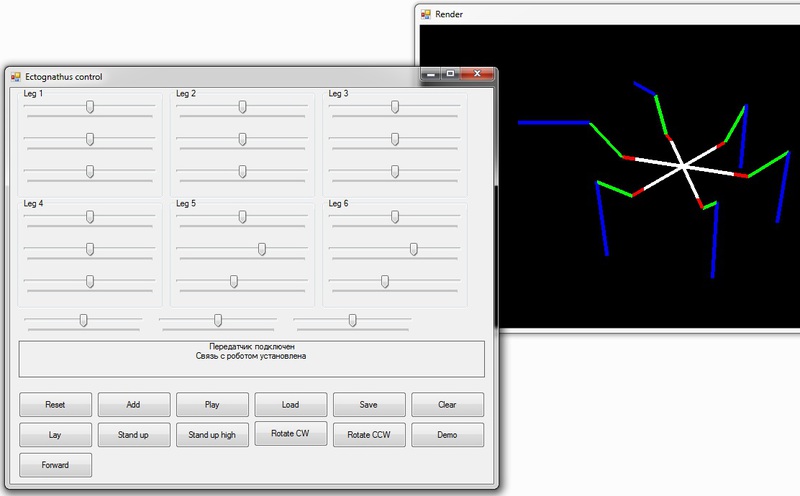Click the Leg 2 middle slider thumb
Screen dimensions: 800x496
(x=242, y=139)
